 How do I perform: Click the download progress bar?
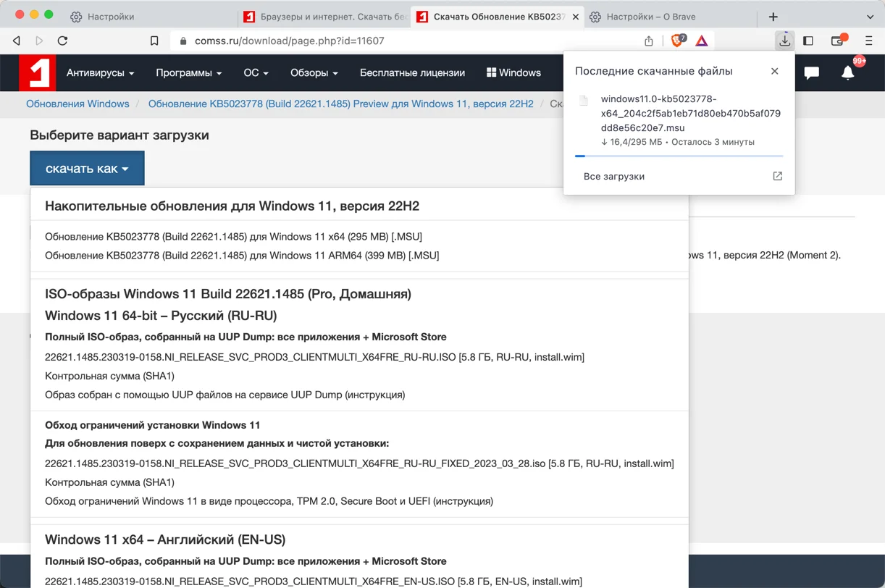(679, 156)
